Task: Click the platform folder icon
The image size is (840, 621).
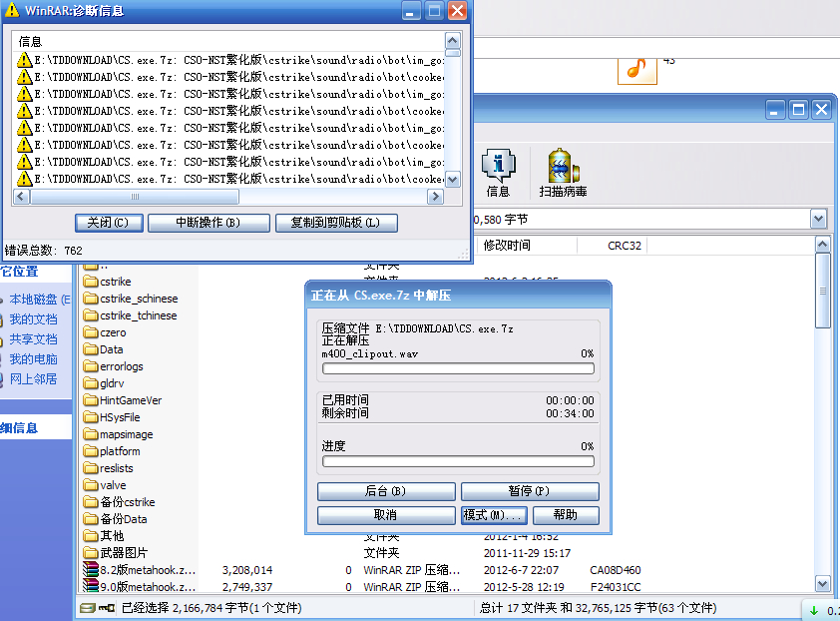Action: pos(91,451)
